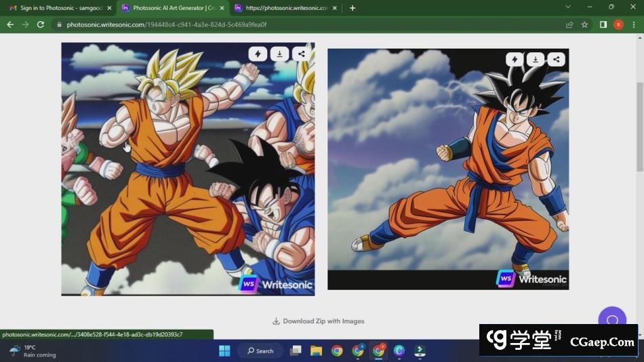This screenshot has width=644, height=362.
Task: Switch to the Sign in to Photosonic tab
Action: pyautogui.click(x=61, y=8)
